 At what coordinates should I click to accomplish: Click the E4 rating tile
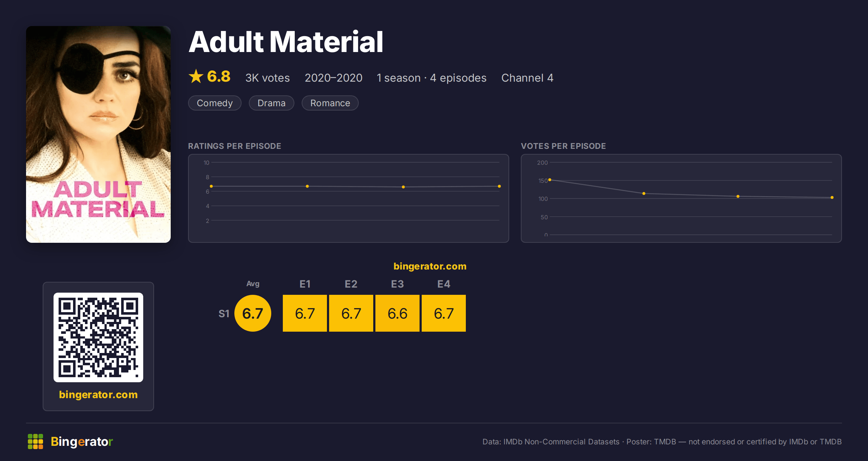click(x=444, y=313)
